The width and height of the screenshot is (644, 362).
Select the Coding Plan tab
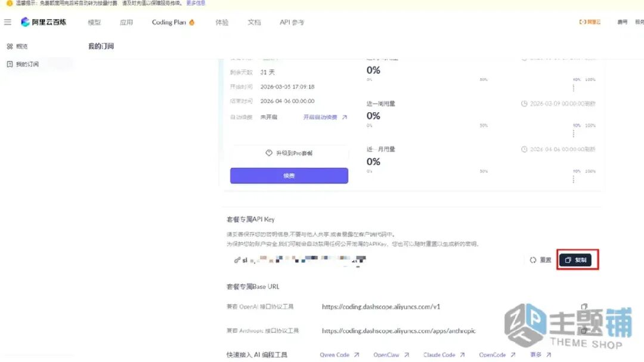[169, 22]
